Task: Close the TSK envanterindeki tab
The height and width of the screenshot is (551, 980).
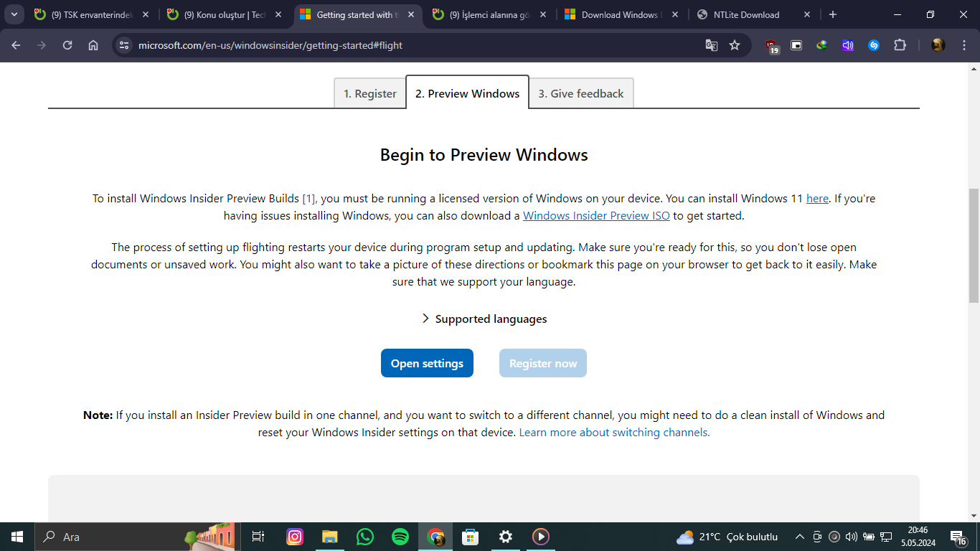Action: (x=146, y=14)
